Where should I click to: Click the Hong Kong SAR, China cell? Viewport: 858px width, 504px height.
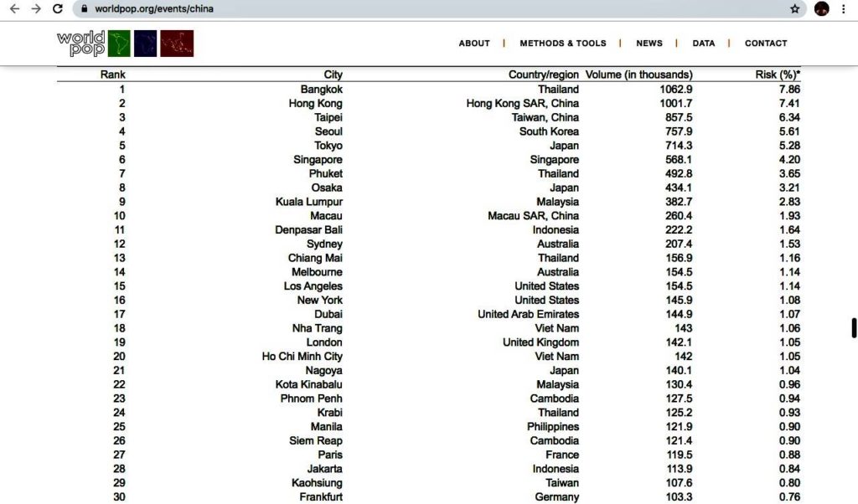tap(523, 103)
